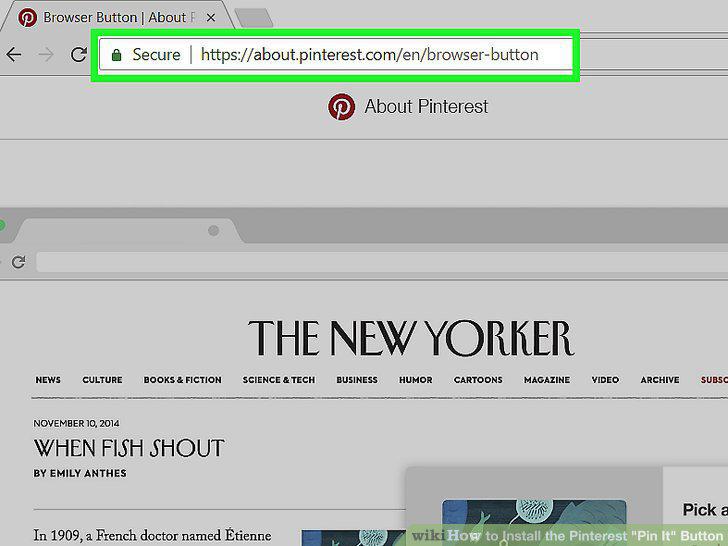Select the CARTOONS menu item

pos(478,380)
